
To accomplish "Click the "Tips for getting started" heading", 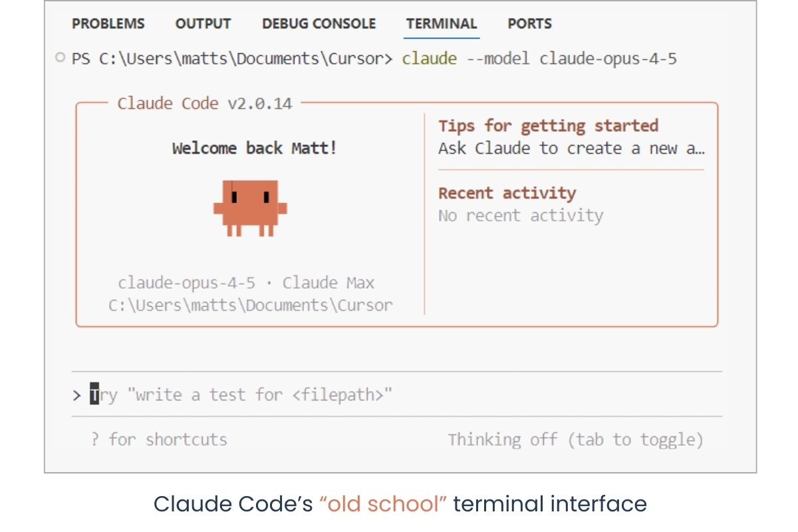I will [x=549, y=126].
